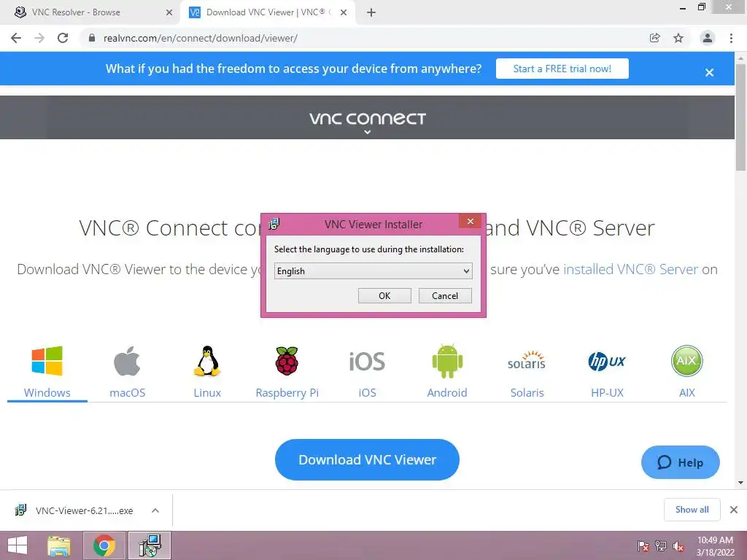This screenshot has width=747, height=560.
Task: Cancel the VNC Viewer Installer dialog
Action: (445, 296)
